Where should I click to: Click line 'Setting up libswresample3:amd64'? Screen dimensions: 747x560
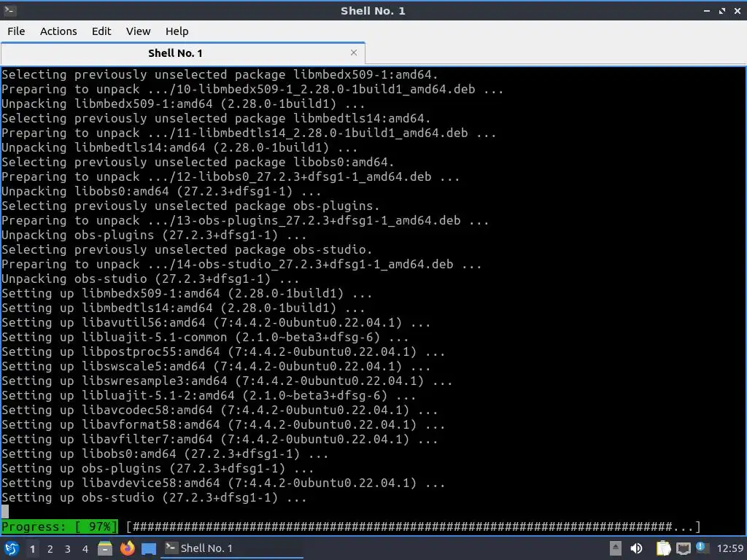pos(227,381)
